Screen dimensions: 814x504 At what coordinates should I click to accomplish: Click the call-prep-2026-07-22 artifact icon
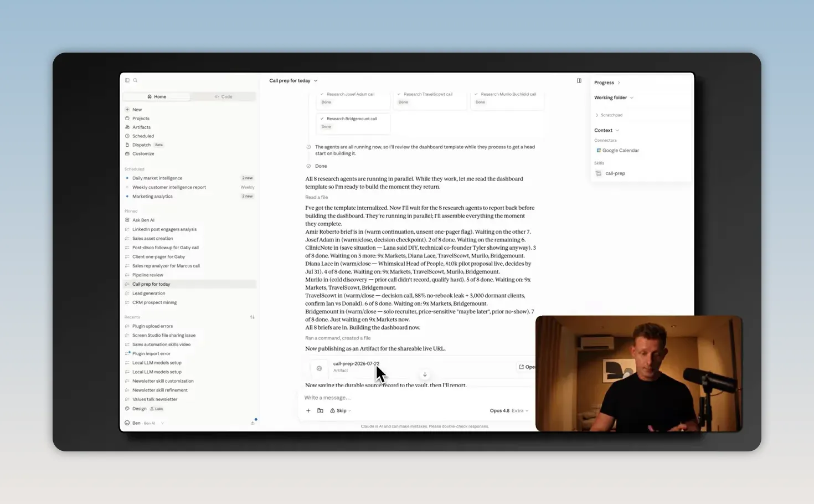pyautogui.click(x=319, y=368)
